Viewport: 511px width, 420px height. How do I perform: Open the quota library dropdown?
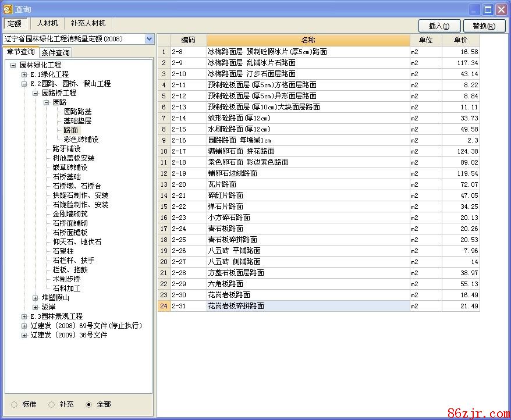tap(149, 39)
